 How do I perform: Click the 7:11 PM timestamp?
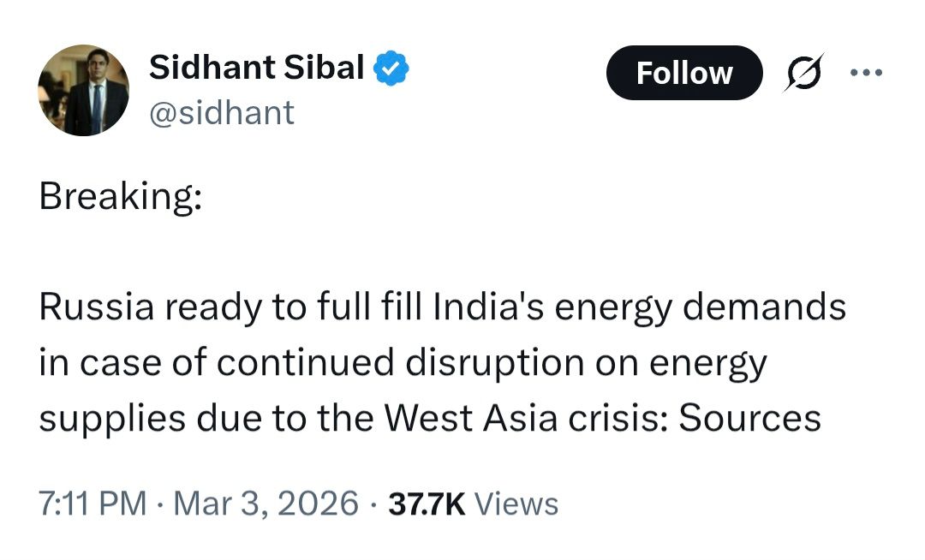(x=92, y=503)
